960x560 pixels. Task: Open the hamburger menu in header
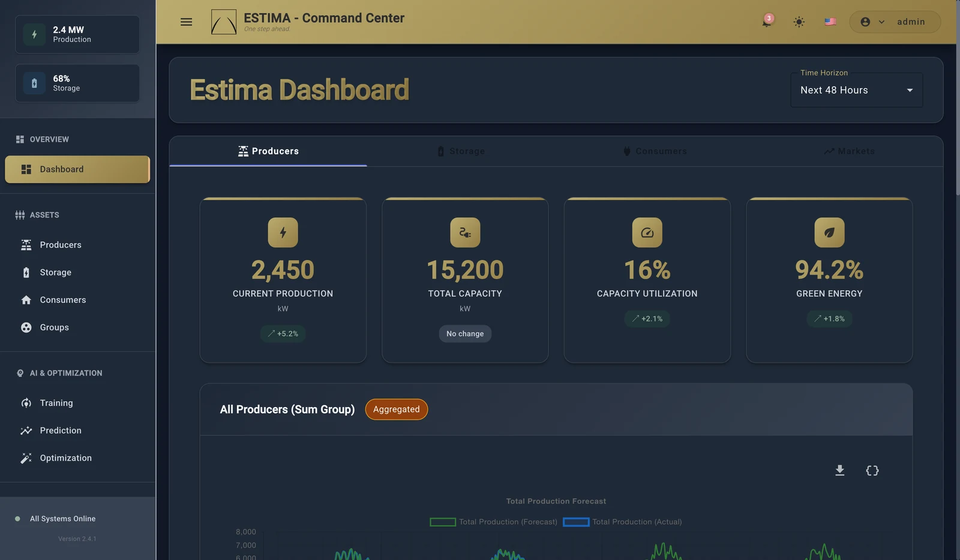coord(186,22)
